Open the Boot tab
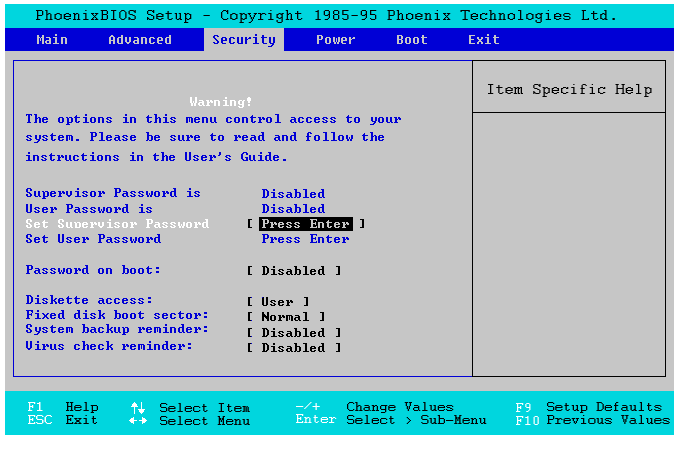Image resolution: width=678 pixels, height=452 pixels. pos(412,40)
